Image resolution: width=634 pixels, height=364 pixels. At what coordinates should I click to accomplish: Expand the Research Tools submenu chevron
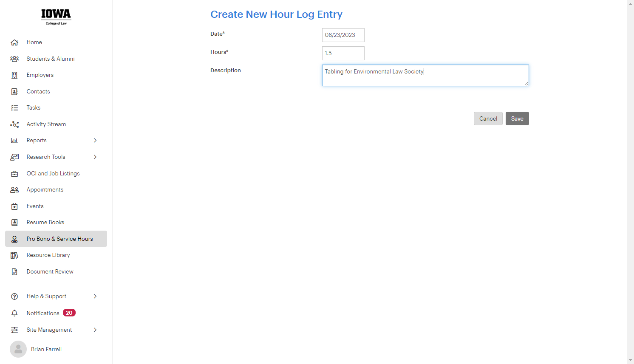[x=95, y=157]
